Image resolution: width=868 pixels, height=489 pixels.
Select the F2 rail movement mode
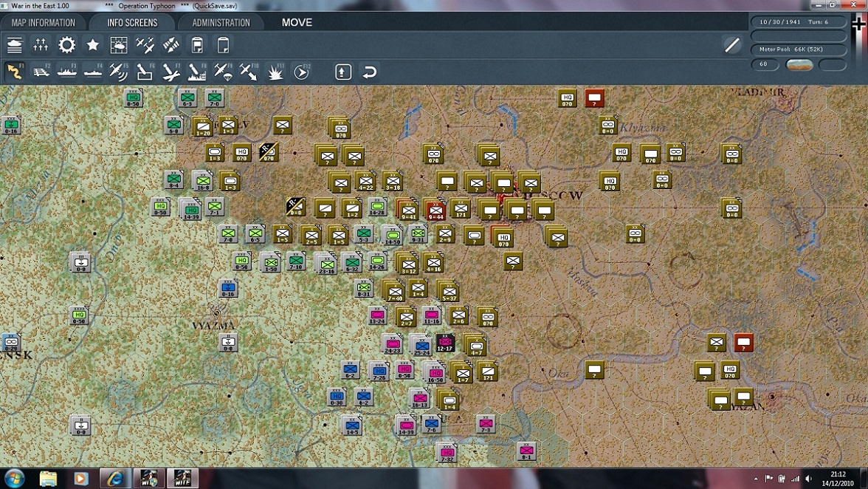click(x=41, y=72)
